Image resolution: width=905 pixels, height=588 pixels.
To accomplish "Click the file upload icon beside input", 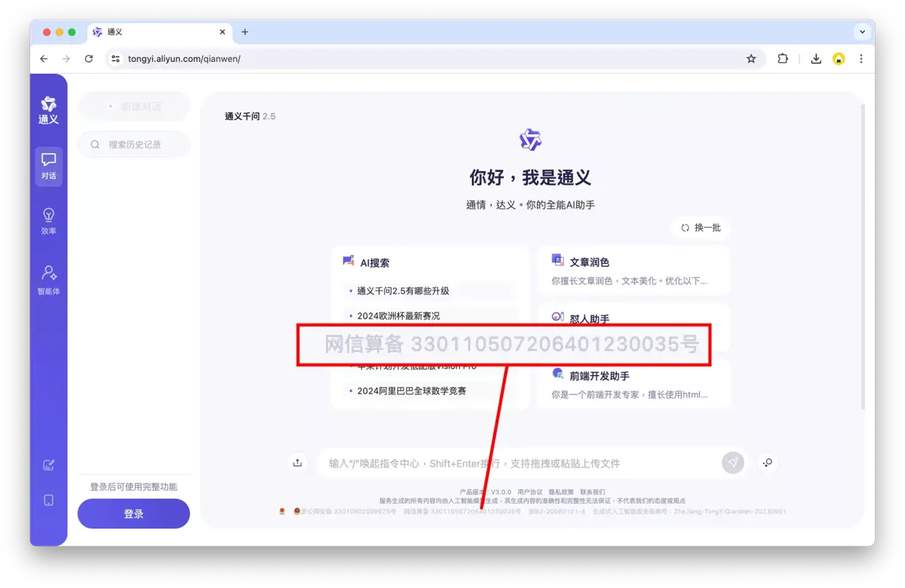I will [297, 463].
